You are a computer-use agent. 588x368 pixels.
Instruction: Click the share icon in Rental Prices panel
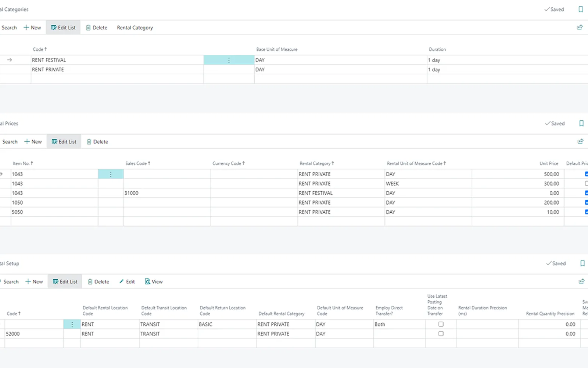(580, 141)
